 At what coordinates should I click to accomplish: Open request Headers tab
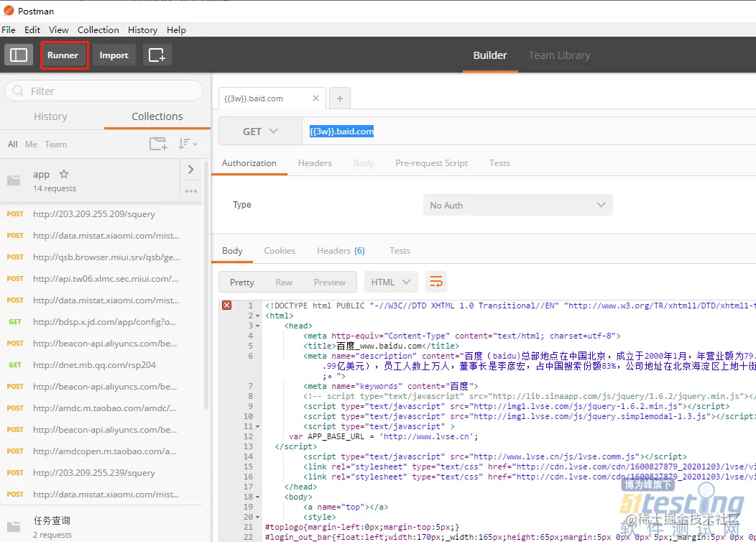point(315,163)
